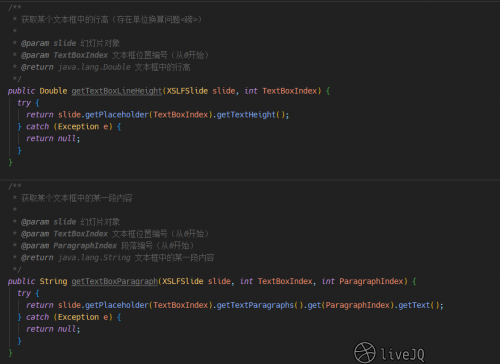Click the public keyword before String
The image size is (500, 364).
(21, 281)
